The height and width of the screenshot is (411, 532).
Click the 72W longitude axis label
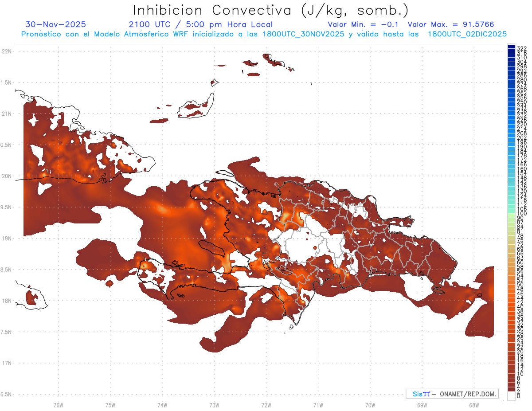tap(266, 405)
